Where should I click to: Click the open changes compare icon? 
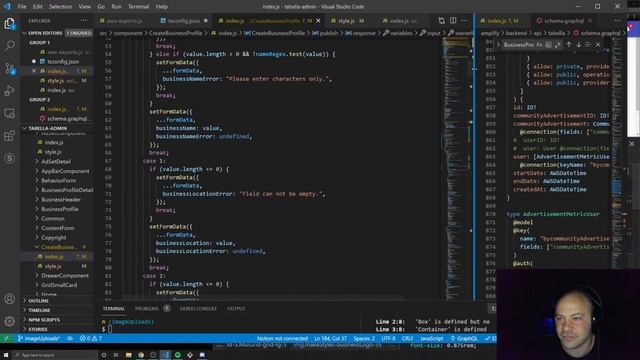441,20
